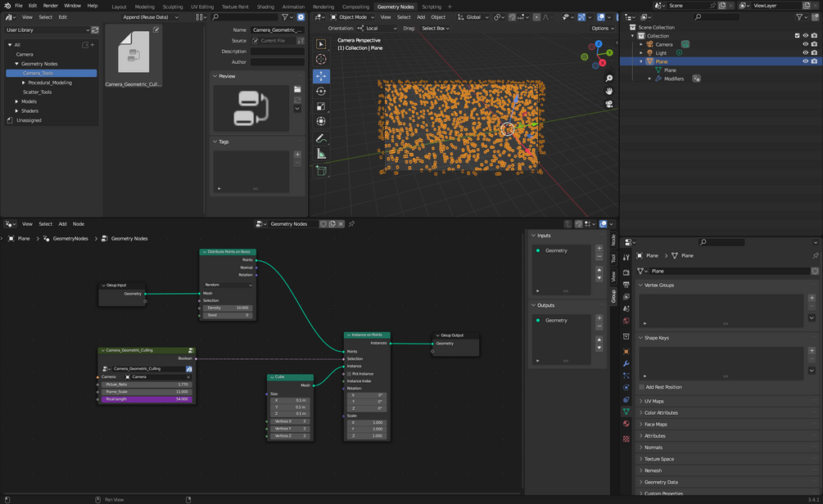Pin the Geometry Nodes node tree
Screen dimensions: 823x504
[x=351, y=223]
